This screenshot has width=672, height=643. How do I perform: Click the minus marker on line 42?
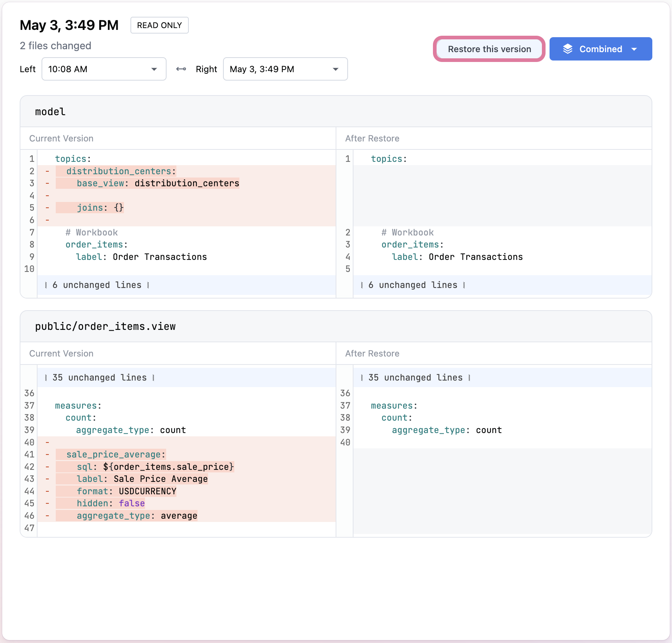pyautogui.click(x=47, y=467)
